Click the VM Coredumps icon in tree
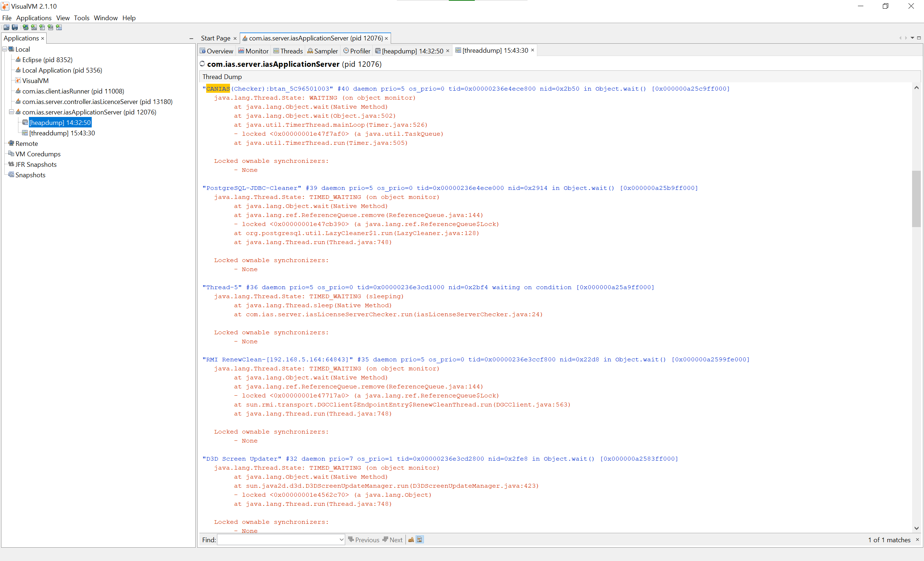Viewport: 924px width, 561px height. tap(11, 154)
